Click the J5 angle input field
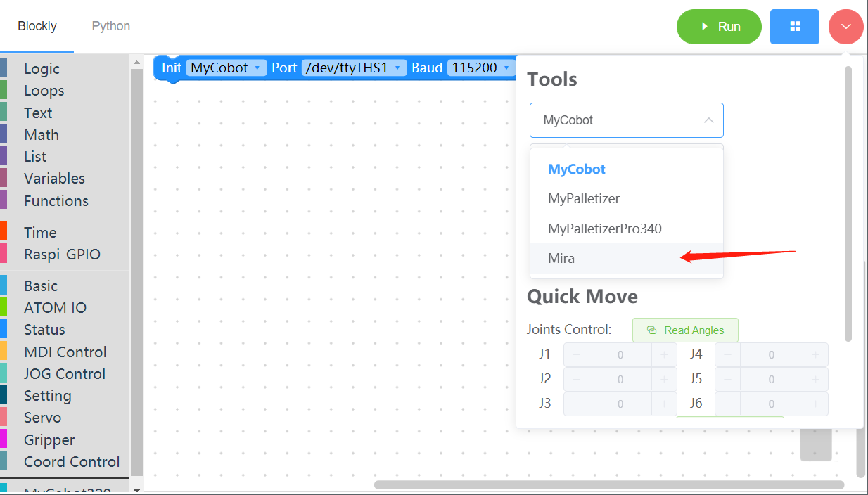The width and height of the screenshot is (868, 495). pyautogui.click(x=772, y=379)
